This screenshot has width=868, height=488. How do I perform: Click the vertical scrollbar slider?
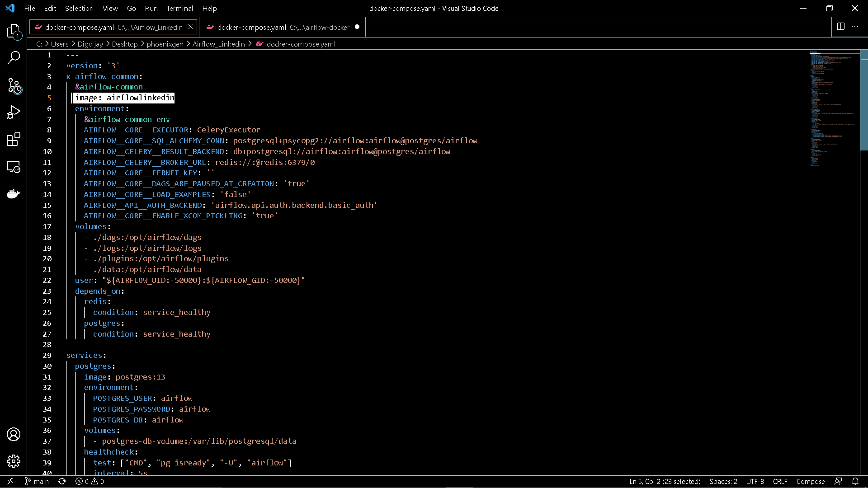(864, 99)
